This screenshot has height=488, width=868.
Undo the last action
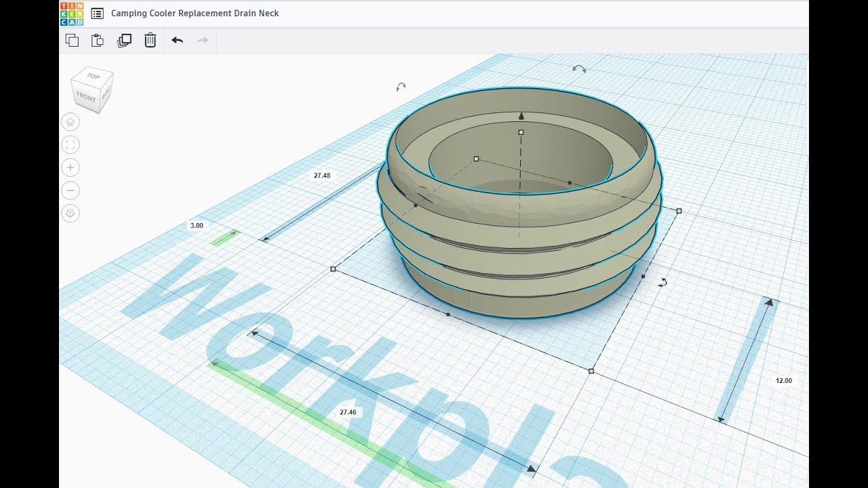click(177, 40)
